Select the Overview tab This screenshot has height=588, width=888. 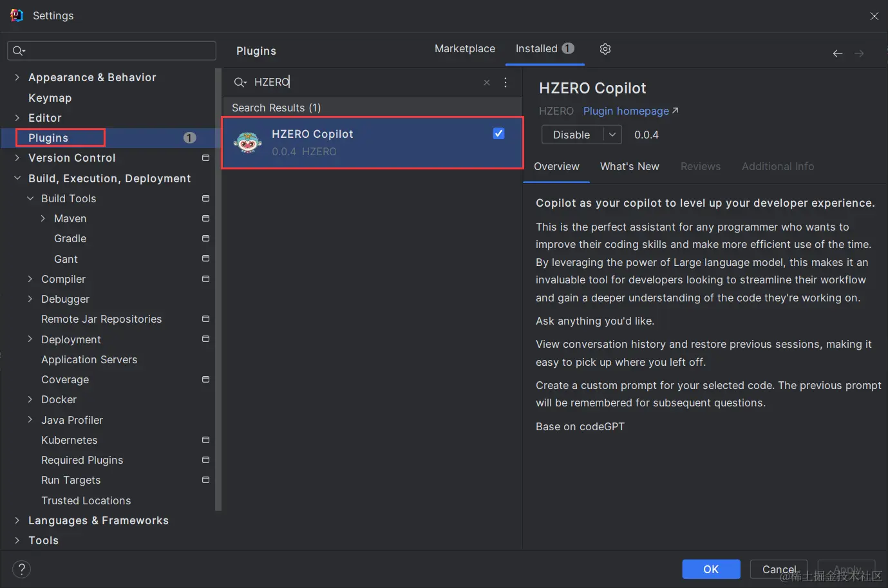click(x=556, y=166)
